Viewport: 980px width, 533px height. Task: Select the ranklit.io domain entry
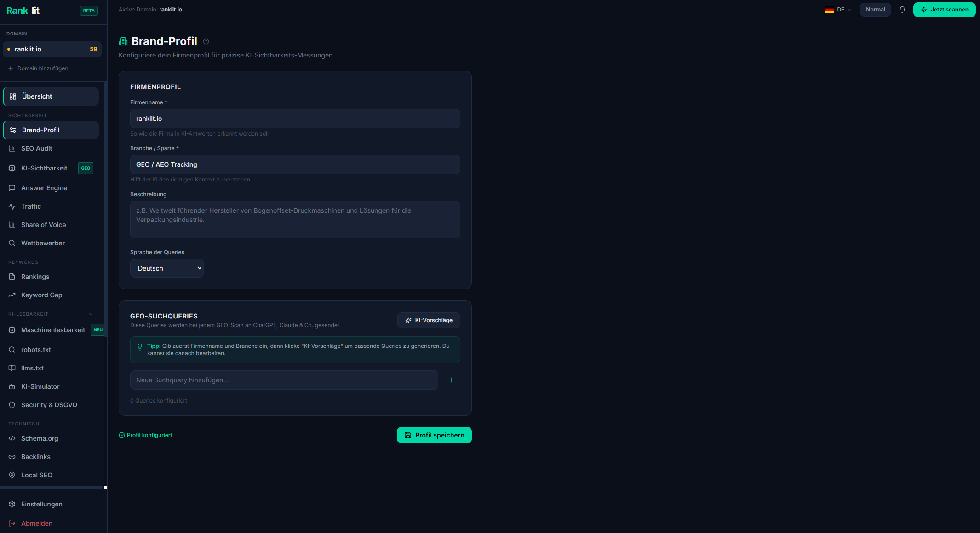(x=52, y=49)
